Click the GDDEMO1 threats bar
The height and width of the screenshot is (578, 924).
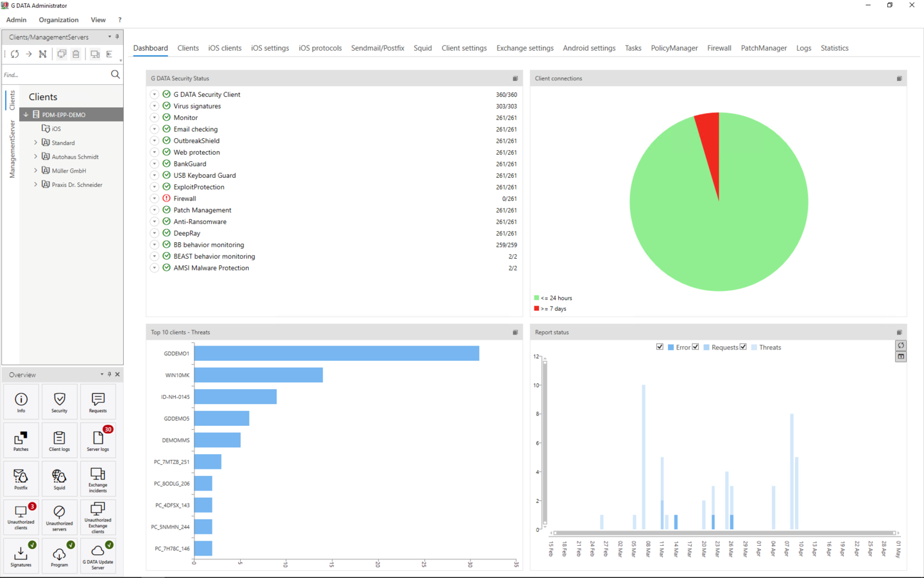point(337,353)
